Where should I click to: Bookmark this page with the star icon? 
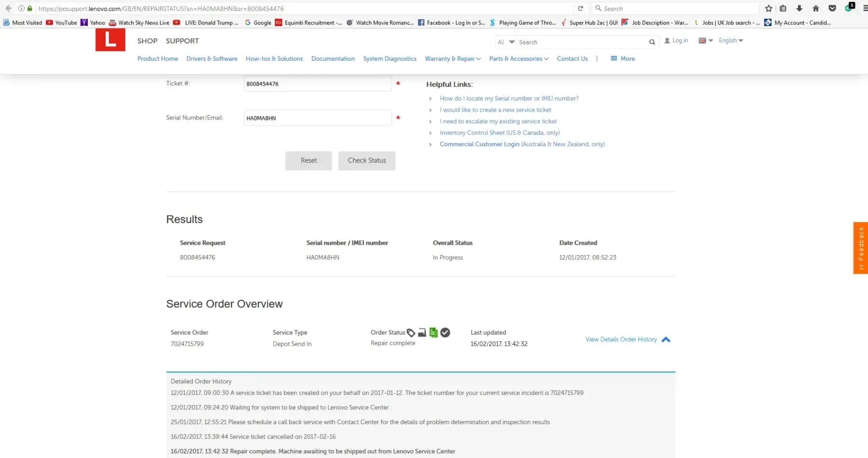coord(769,8)
